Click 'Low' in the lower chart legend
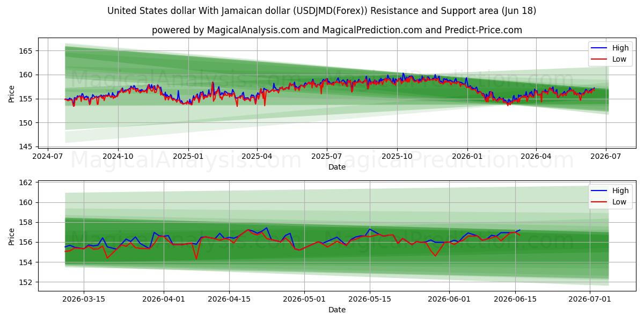 (619, 202)
